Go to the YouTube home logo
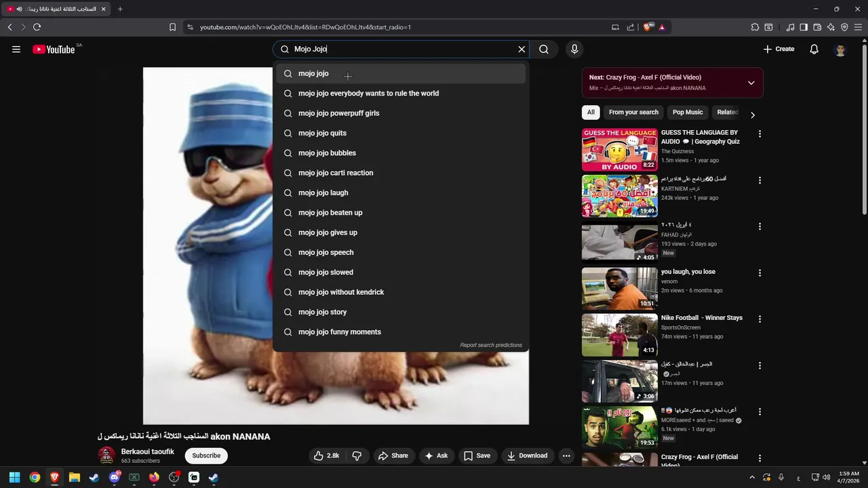 pos(54,49)
